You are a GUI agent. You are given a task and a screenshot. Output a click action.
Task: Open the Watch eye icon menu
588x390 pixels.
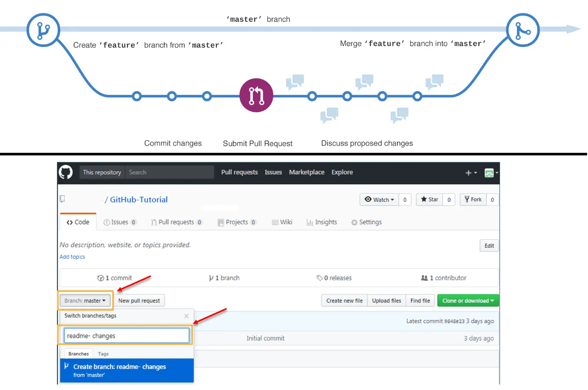pos(369,199)
